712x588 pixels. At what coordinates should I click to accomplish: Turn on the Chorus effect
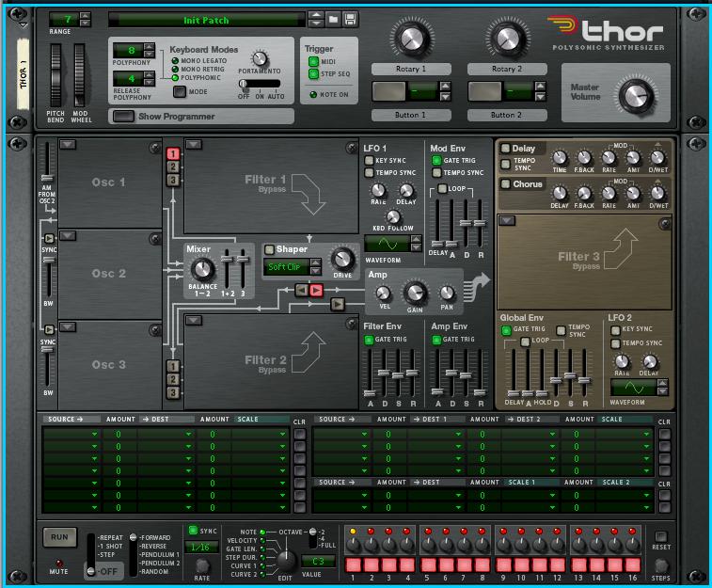click(505, 183)
